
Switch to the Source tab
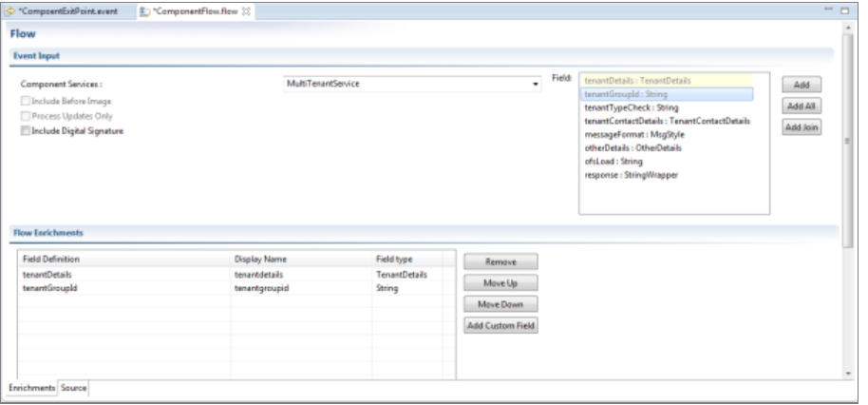pos(73,389)
